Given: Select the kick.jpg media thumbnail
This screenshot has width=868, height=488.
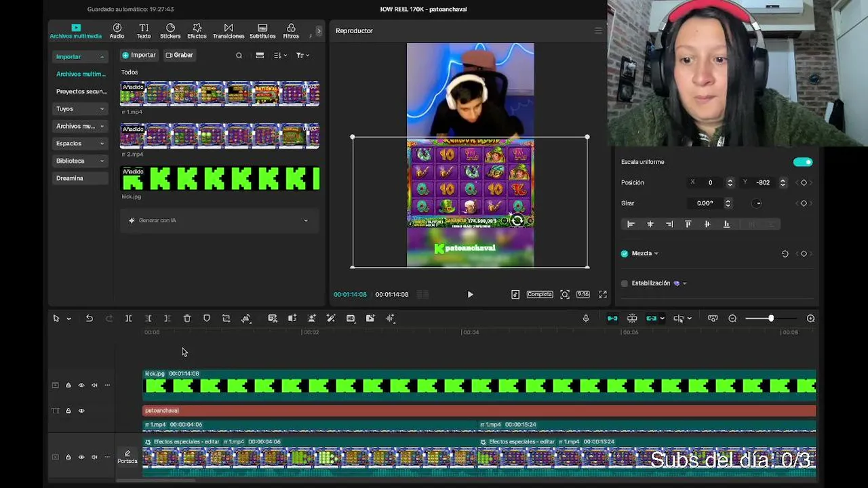Looking at the screenshot, I should click(220, 179).
